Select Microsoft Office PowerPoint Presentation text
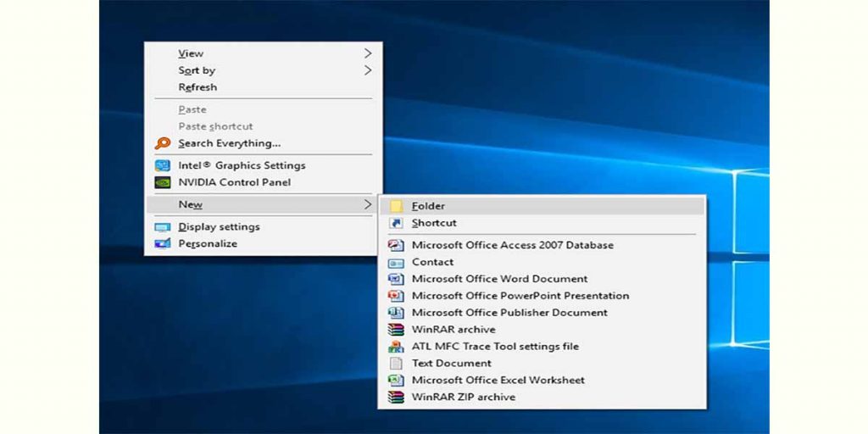This screenshot has width=868, height=434. pyautogui.click(x=520, y=296)
